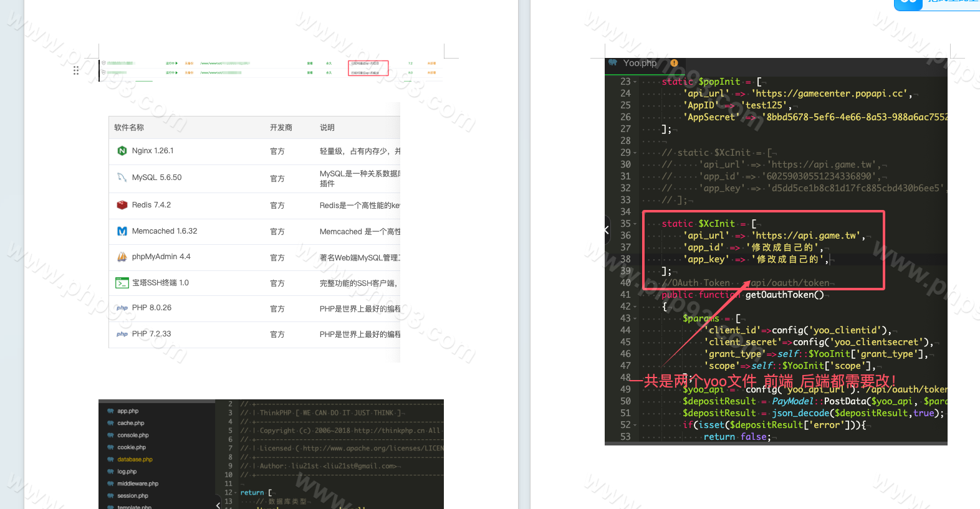Select database.php in the file list
980x509 pixels.
[x=135, y=459]
